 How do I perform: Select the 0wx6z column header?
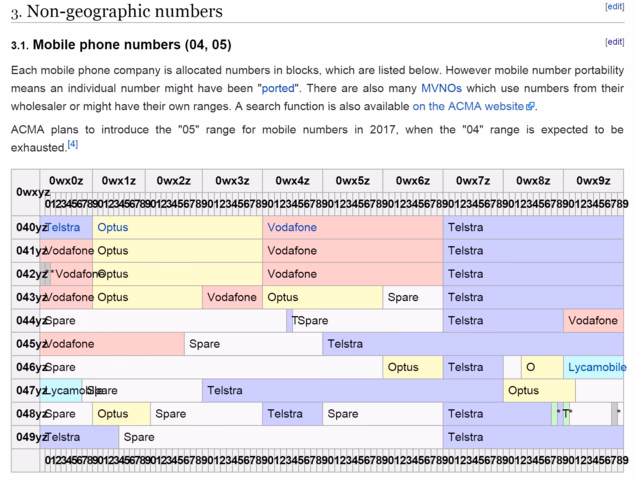[413, 181]
